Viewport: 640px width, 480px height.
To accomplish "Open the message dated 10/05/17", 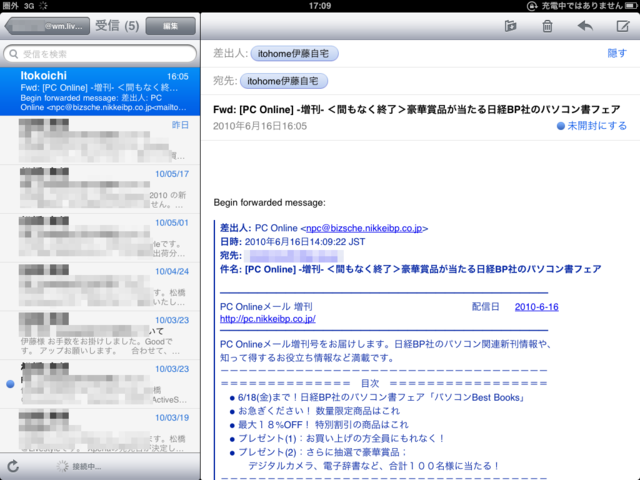I will coord(100,189).
